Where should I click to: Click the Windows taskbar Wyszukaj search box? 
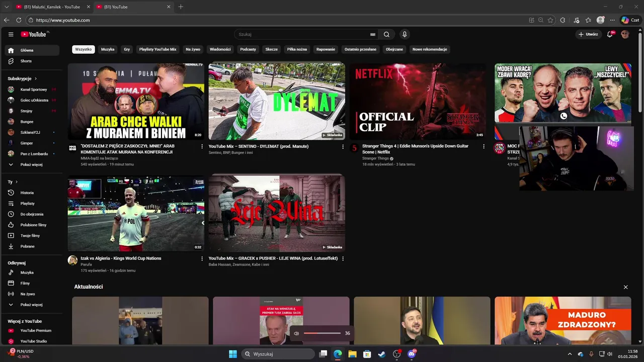click(x=278, y=354)
